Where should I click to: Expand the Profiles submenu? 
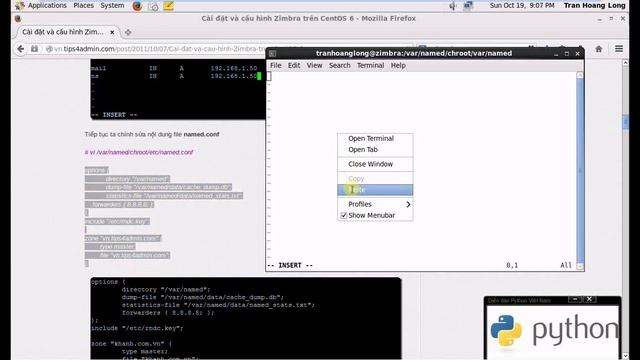click(375, 204)
